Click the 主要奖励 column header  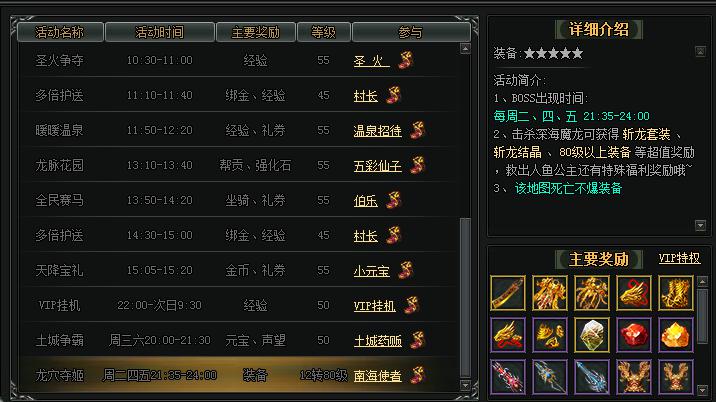tap(256, 32)
